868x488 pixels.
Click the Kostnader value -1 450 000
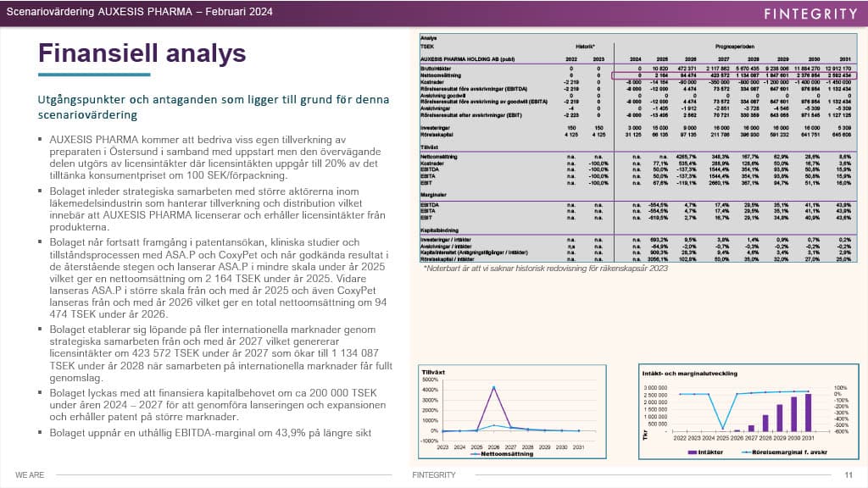pos(839,82)
